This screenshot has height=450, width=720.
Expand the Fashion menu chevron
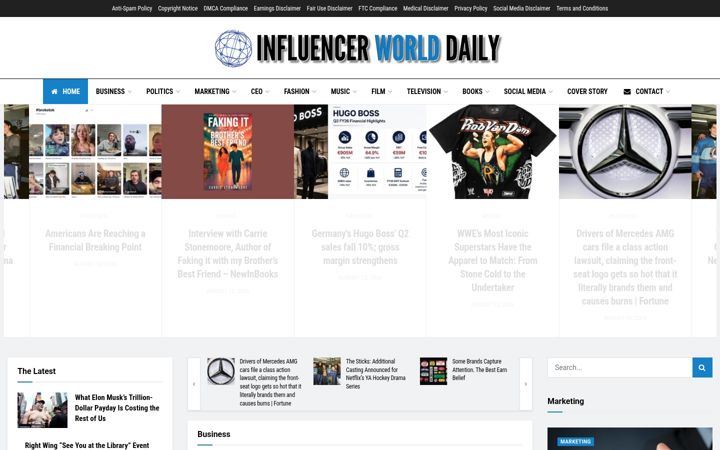pos(314,92)
